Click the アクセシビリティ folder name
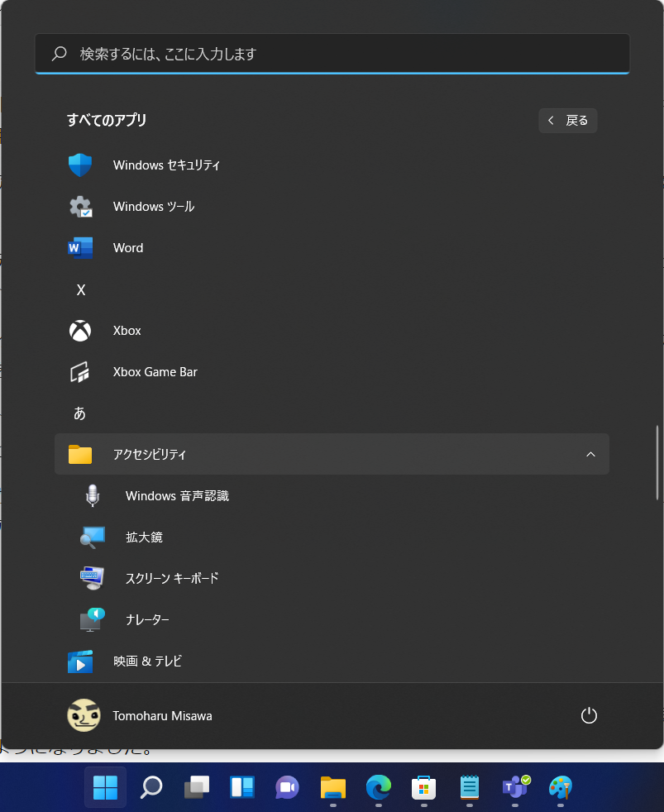 click(x=149, y=454)
